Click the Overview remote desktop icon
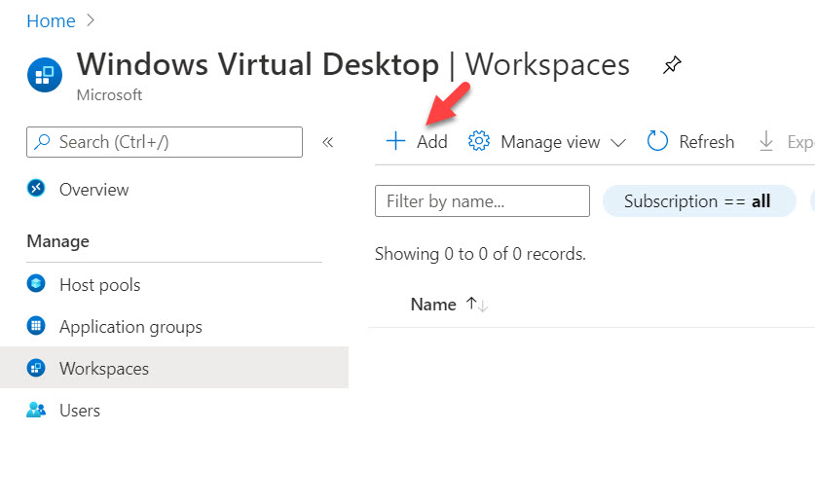 pyautogui.click(x=36, y=188)
